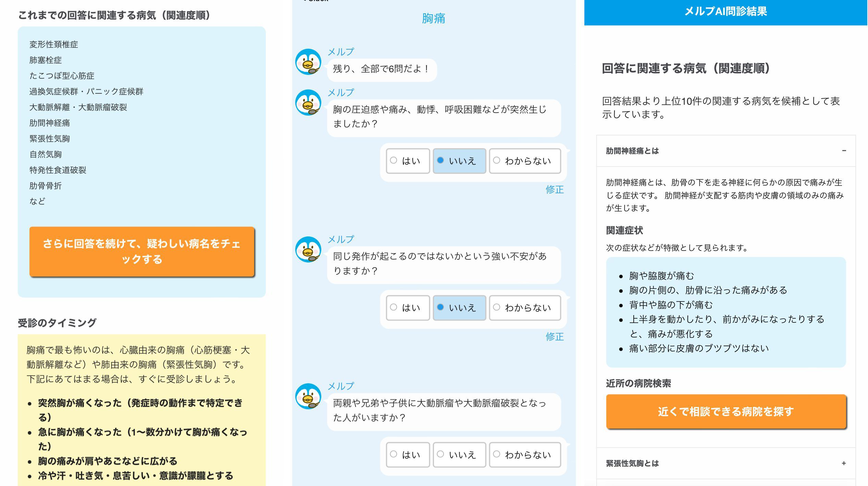This screenshot has height=486, width=868.
Task: Click 肋間神経痛とは accordion title
Action: coord(632,151)
